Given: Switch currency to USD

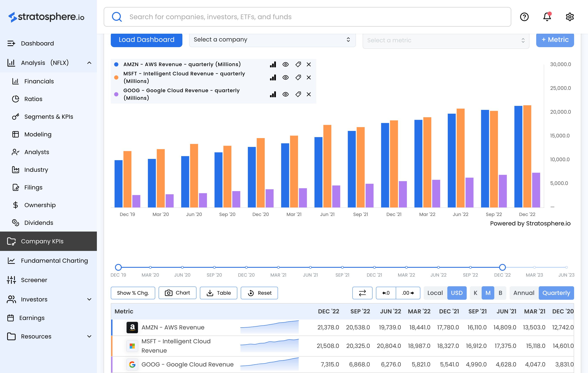Looking at the screenshot, I should point(457,293).
